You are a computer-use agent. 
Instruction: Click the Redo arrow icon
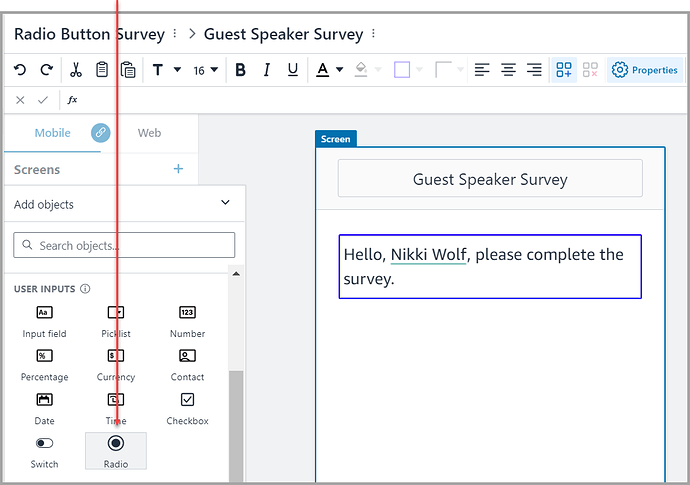click(46, 70)
